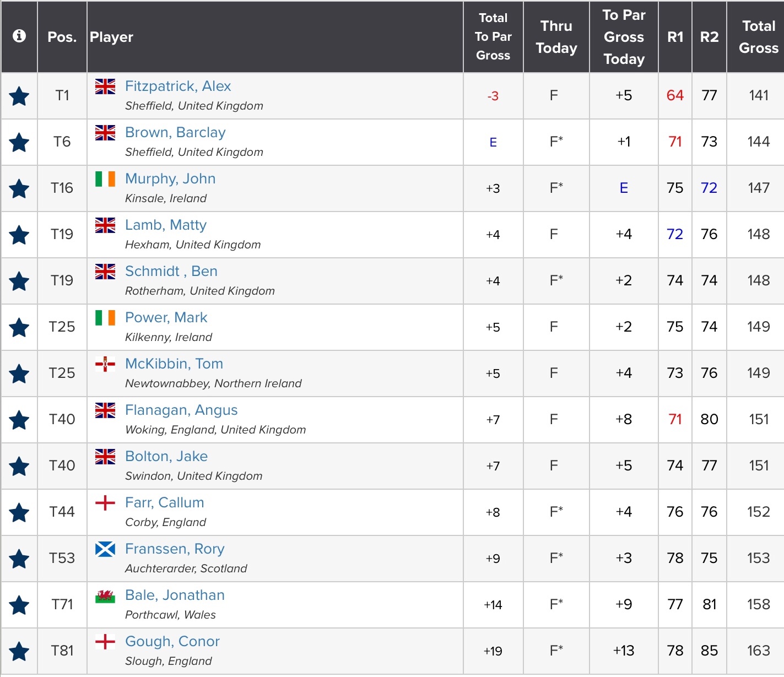Click star icon beside Matty Lamb
784x677 pixels.
click(19, 235)
